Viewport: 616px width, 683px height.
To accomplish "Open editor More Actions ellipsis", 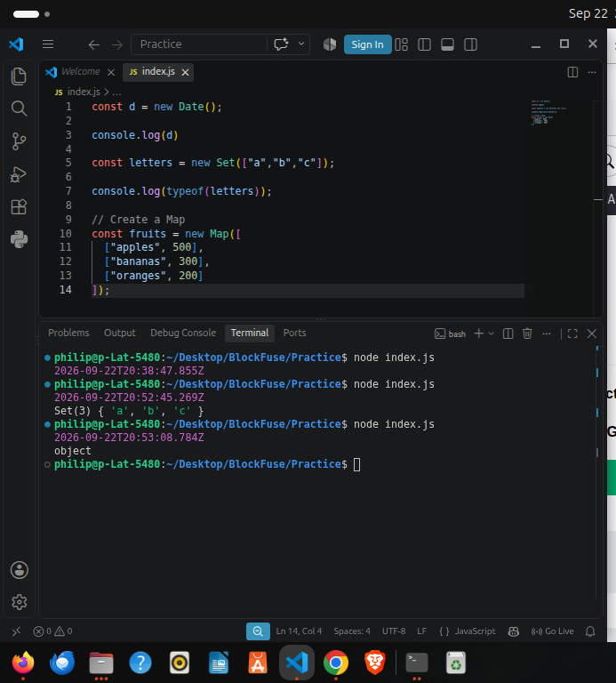I will pyautogui.click(x=592, y=72).
